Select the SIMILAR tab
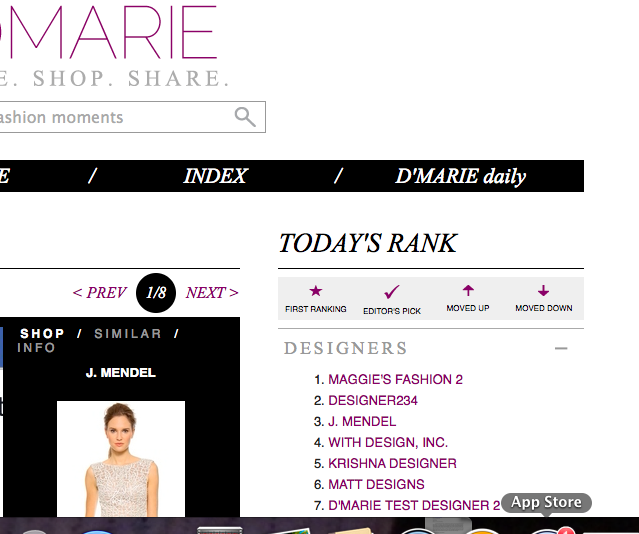This screenshot has height=534, width=639. 128,333
